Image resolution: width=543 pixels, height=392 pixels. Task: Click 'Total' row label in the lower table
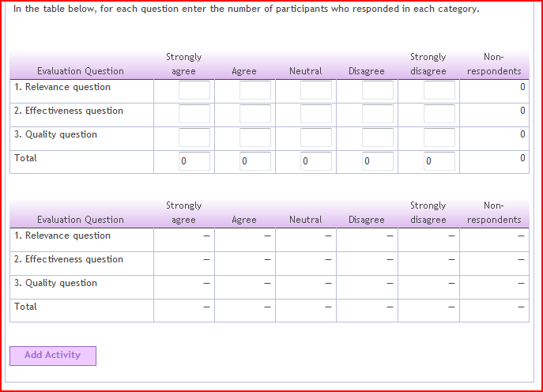[x=25, y=307]
